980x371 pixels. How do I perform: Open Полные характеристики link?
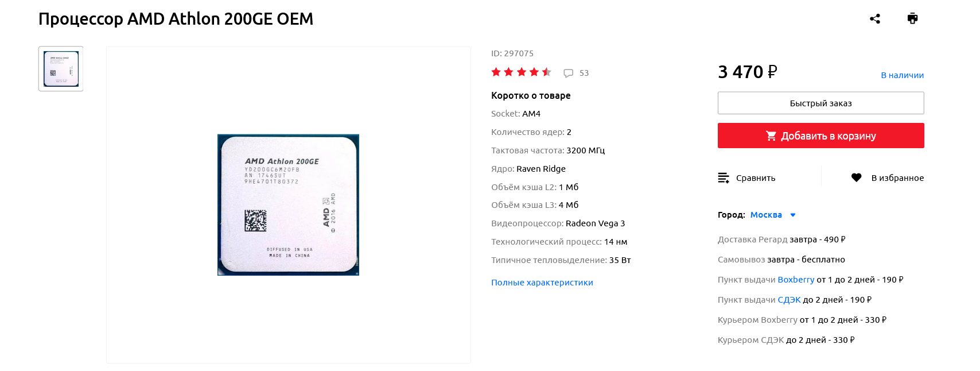[542, 283]
